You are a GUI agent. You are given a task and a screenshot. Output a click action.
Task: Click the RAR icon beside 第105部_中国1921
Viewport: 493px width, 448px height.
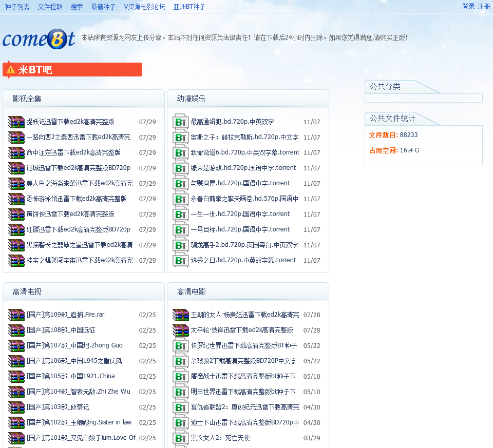16,376
